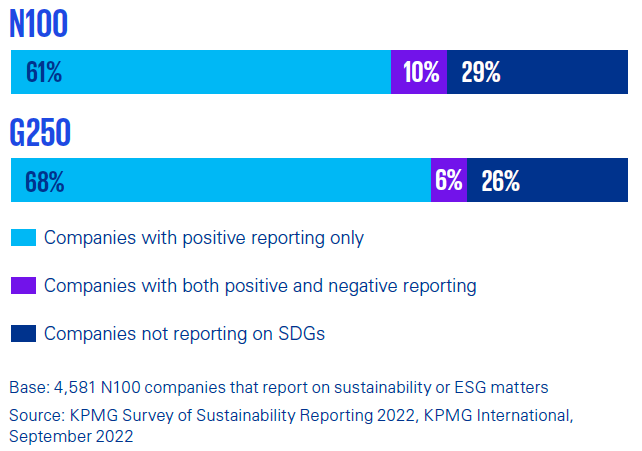This screenshot has height=451, width=642.
Task: Click the dark blue legend swatch
Action: 23,334
